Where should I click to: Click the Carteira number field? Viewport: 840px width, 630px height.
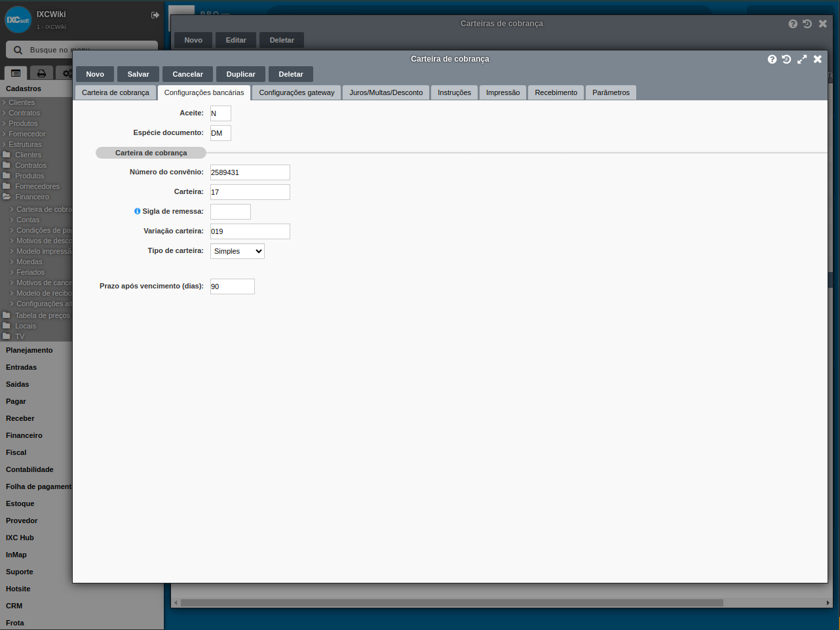click(x=250, y=192)
